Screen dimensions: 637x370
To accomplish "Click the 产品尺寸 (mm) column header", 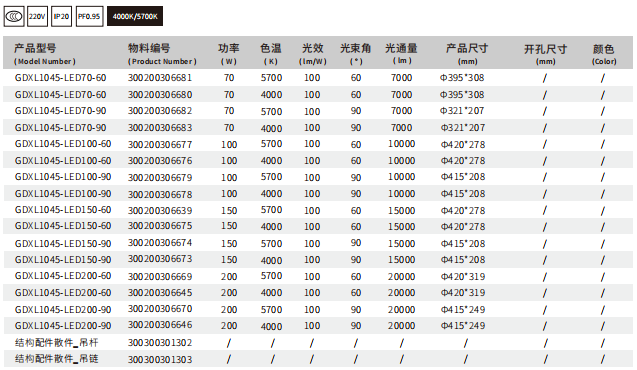I will click(x=467, y=54).
